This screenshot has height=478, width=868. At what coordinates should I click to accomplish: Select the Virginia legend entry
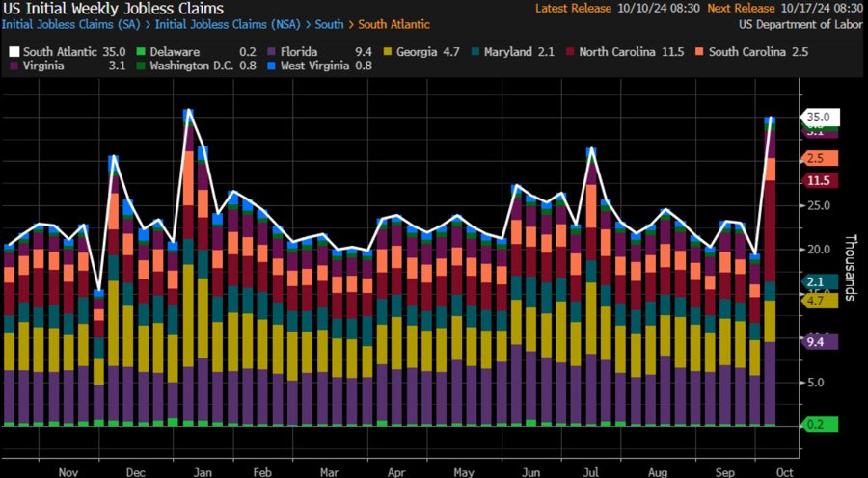coord(41,66)
